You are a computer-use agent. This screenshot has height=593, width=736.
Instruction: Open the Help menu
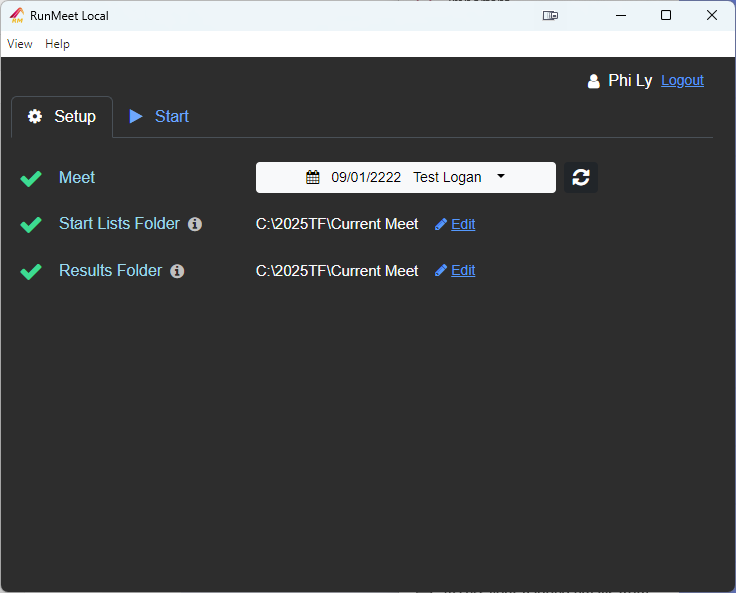[57, 44]
